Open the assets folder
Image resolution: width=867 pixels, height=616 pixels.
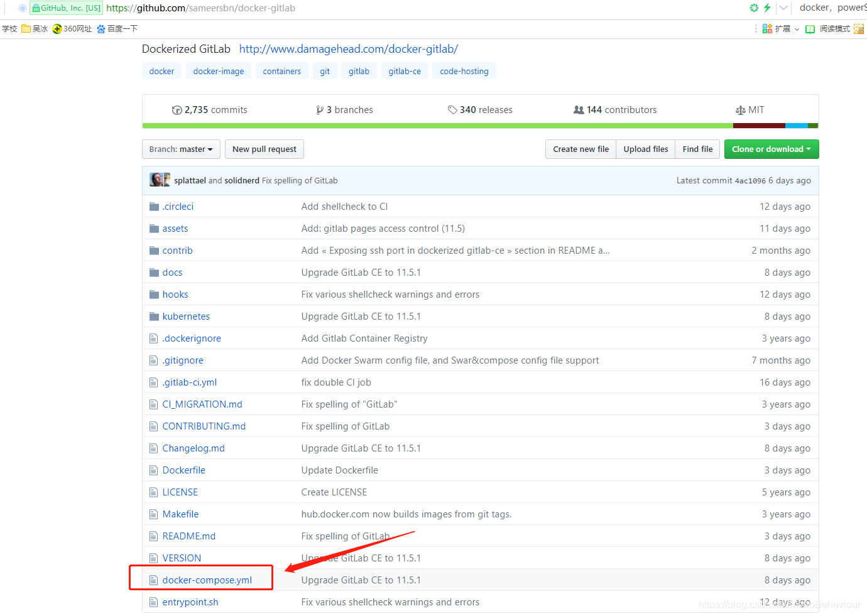(175, 229)
